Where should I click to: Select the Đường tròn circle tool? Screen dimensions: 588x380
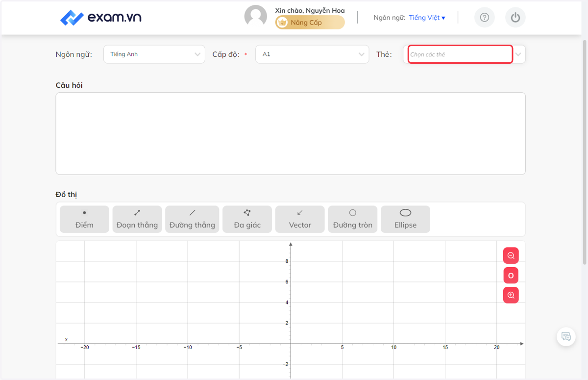(353, 219)
